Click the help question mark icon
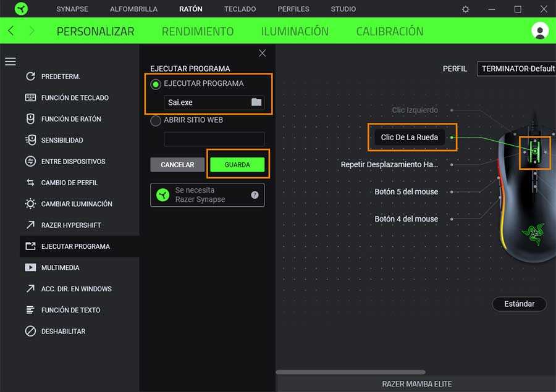The height and width of the screenshot is (392, 556). (255, 195)
